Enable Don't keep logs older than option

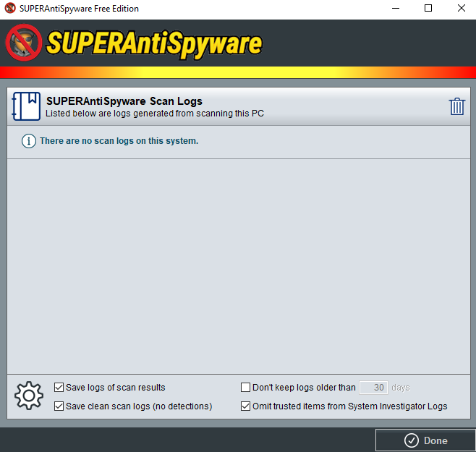[x=245, y=388]
